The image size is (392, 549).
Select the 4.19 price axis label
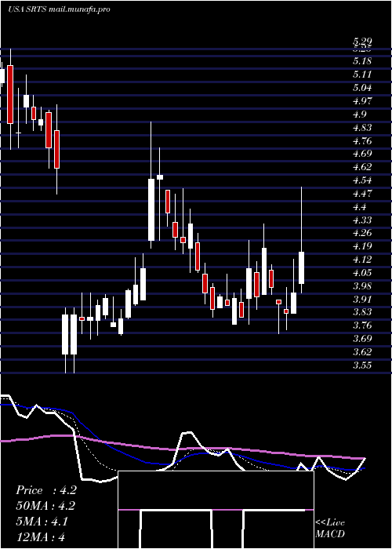tap(362, 246)
